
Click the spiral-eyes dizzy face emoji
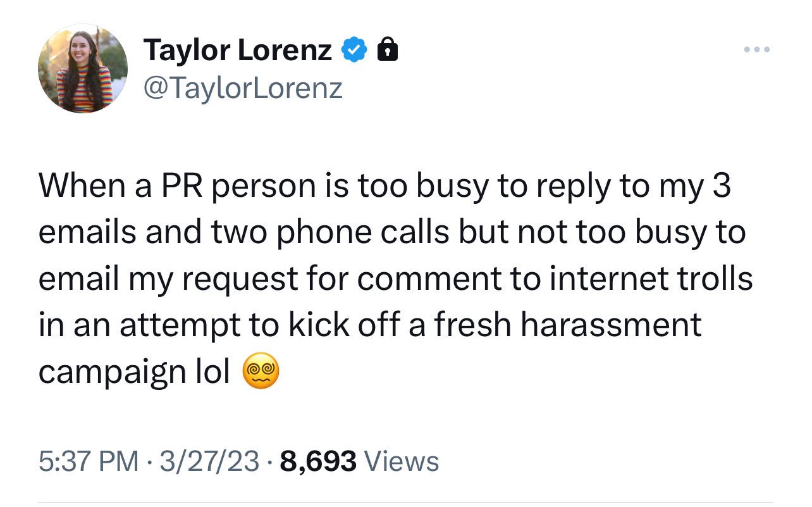click(261, 373)
